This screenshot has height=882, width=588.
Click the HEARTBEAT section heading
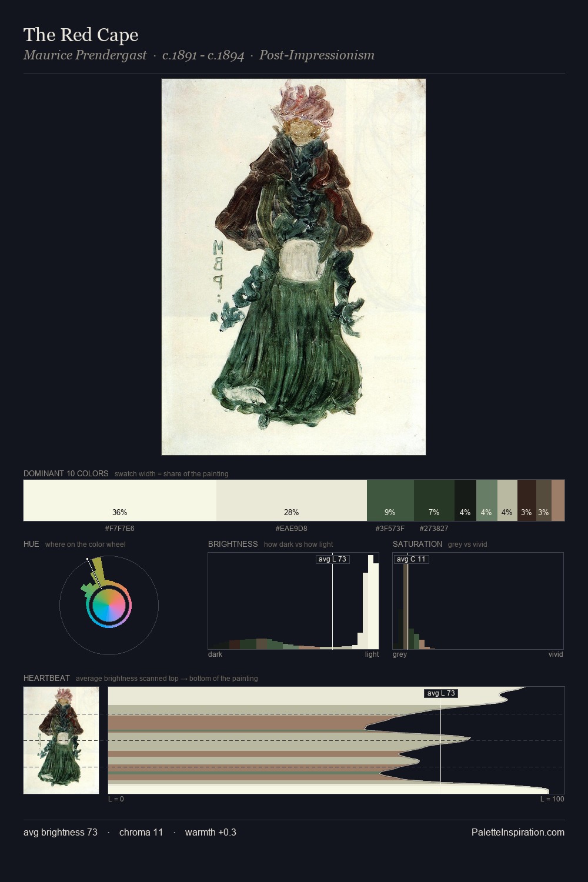click(x=46, y=678)
